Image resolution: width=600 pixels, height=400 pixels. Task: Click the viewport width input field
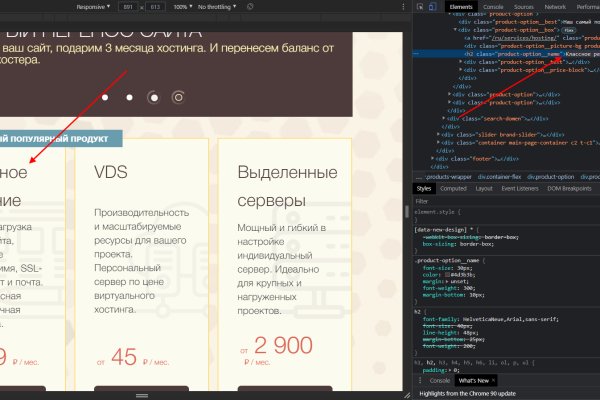[129, 6]
